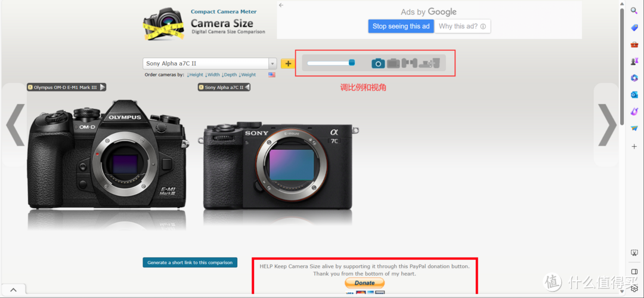This screenshot has width=644, height=298.
Task: Go to next cameras with right chevron
Action: pos(607,124)
